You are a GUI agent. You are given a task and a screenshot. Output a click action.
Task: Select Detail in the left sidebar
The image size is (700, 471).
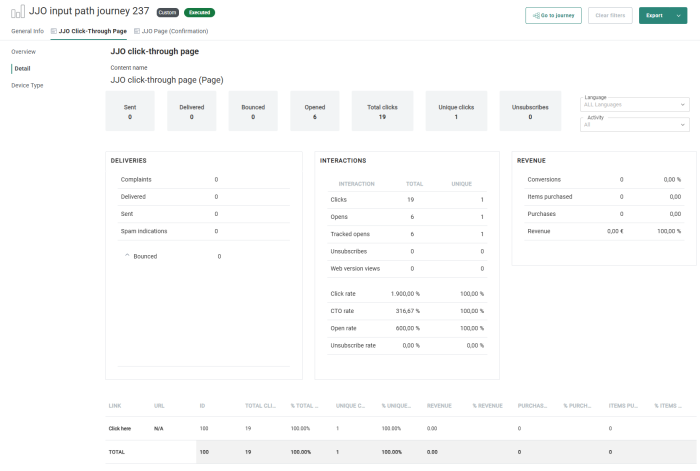tap(22, 68)
